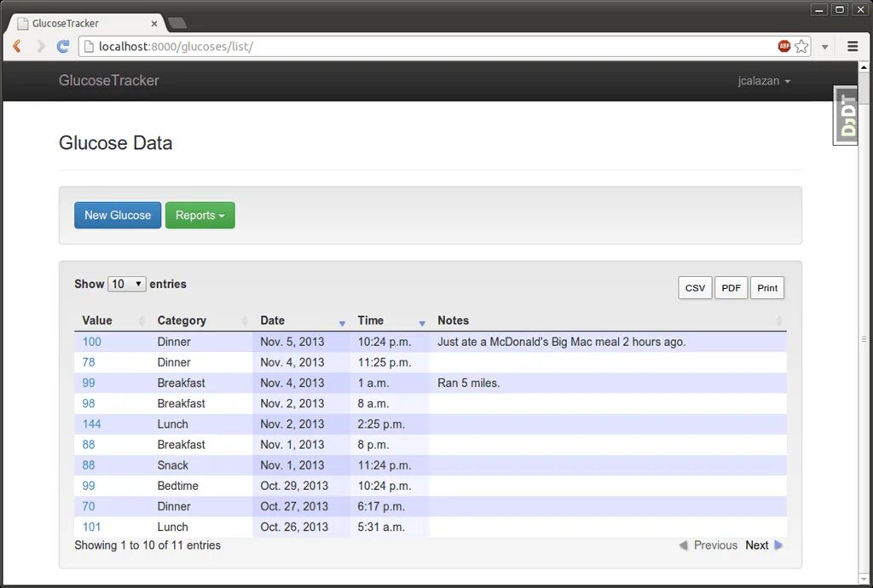
Task: Open the jcalazan user dropdown menu
Action: [764, 81]
